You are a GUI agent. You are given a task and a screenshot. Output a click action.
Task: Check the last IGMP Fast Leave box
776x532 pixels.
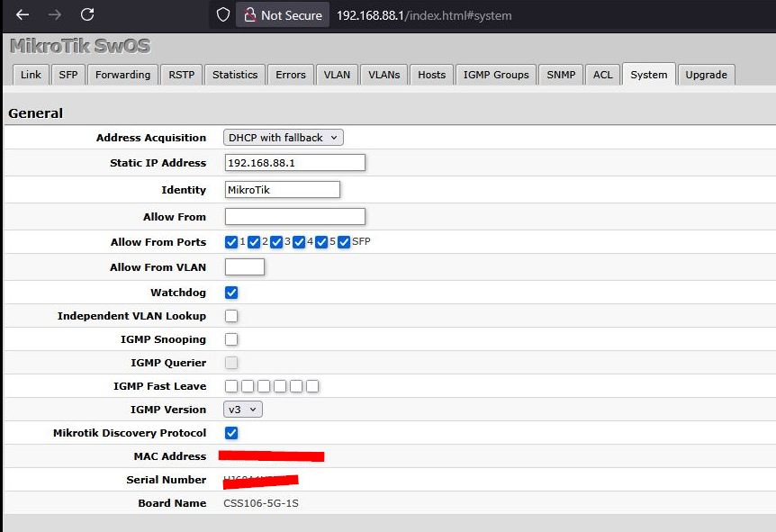coord(312,386)
